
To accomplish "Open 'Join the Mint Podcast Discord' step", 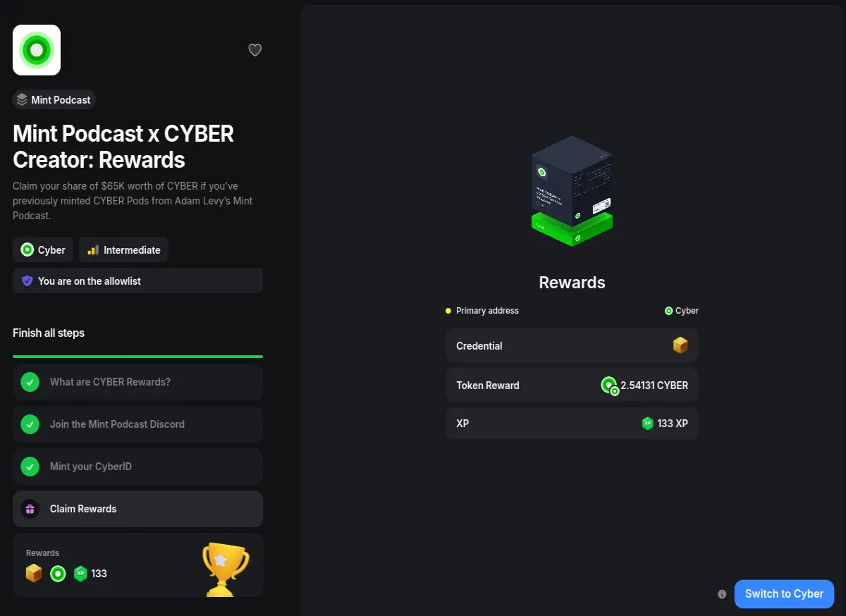I will click(137, 424).
